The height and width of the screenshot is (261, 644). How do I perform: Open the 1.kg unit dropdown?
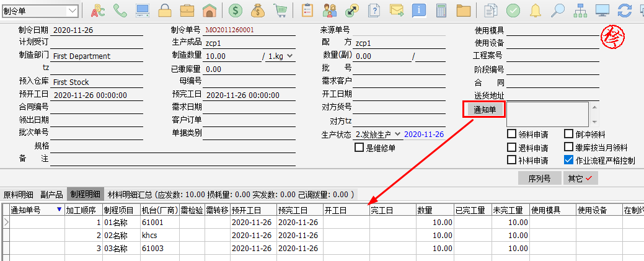coord(289,56)
